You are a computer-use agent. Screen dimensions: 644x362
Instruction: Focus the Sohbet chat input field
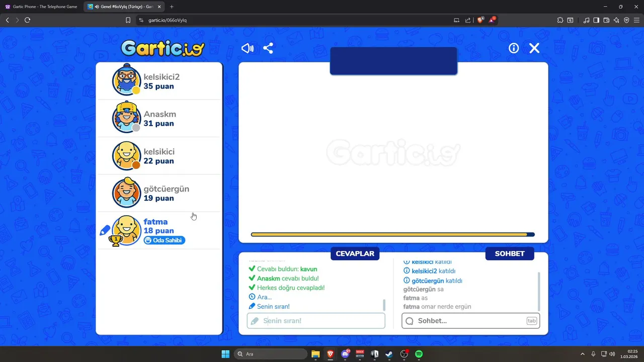pyautogui.click(x=471, y=321)
